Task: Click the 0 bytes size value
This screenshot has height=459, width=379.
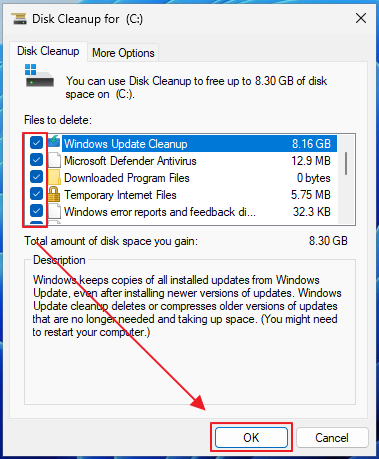Action: 313,178
